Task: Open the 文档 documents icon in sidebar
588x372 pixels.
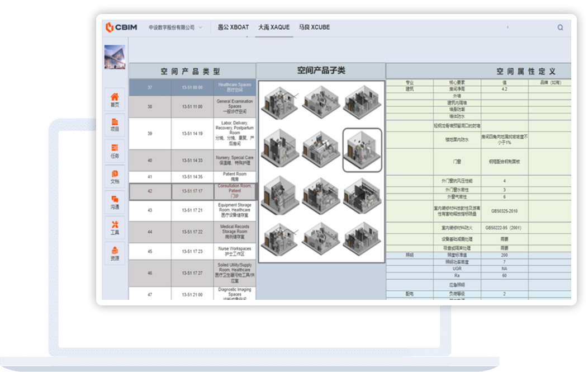Action: 115,177
